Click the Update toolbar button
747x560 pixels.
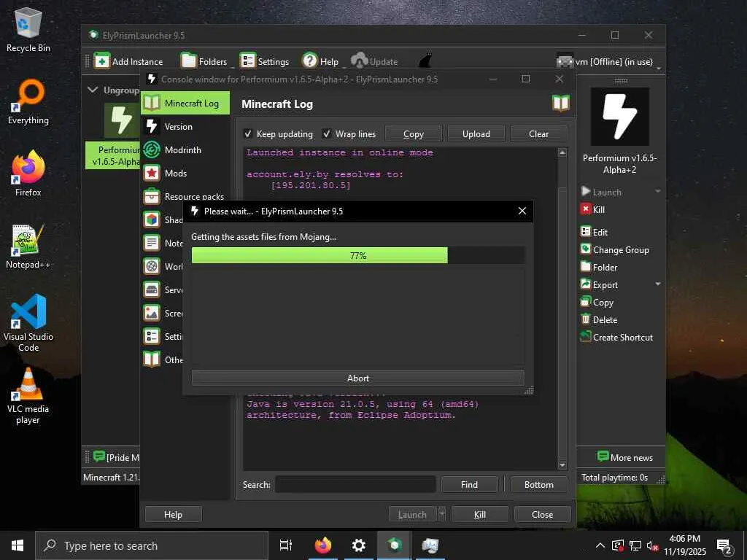pos(374,61)
